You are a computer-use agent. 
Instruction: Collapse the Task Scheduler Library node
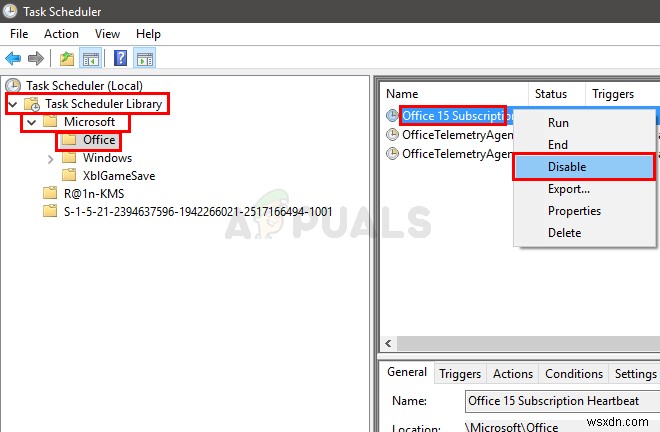click(13, 104)
